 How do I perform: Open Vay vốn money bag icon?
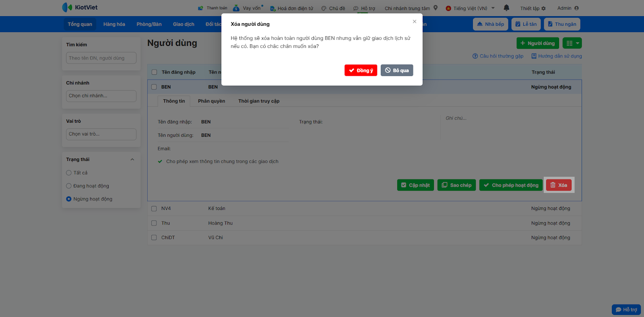[236, 8]
